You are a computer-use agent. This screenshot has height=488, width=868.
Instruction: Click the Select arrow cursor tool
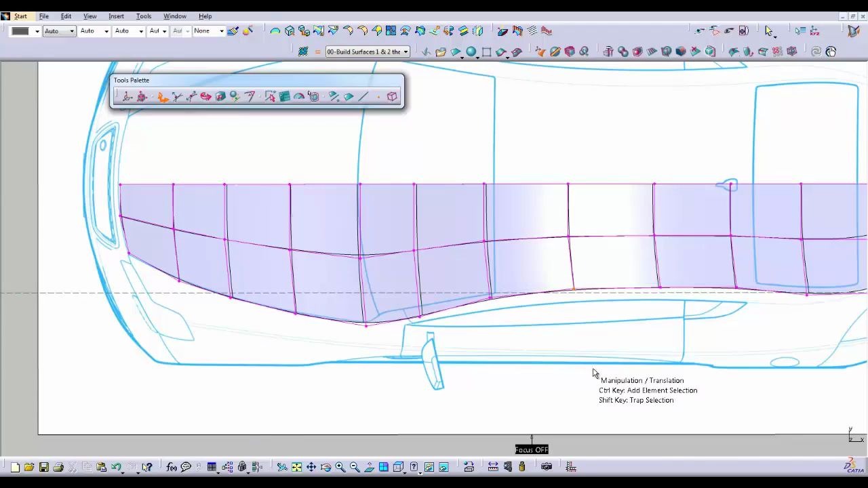click(x=768, y=31)
